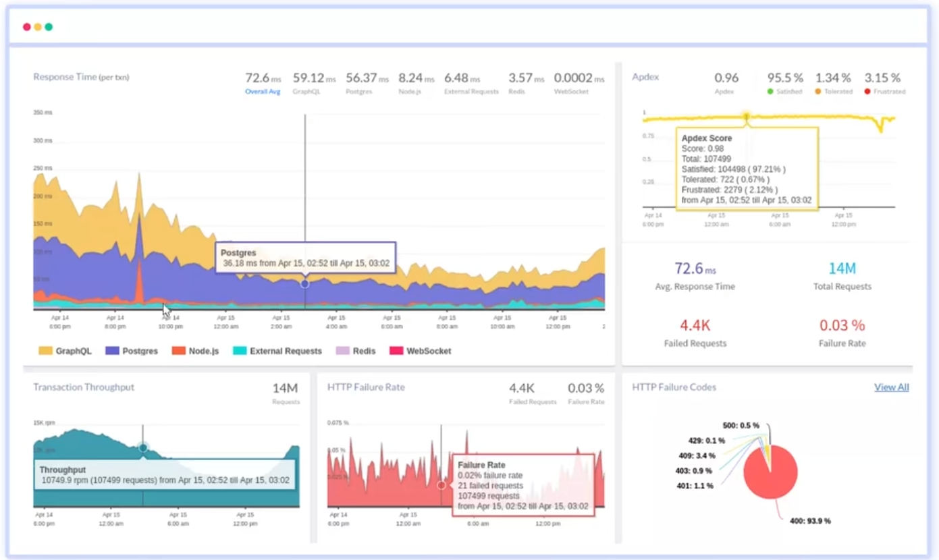
Task: Click the 14M Total Requests stat
Action: pos(842,276)
